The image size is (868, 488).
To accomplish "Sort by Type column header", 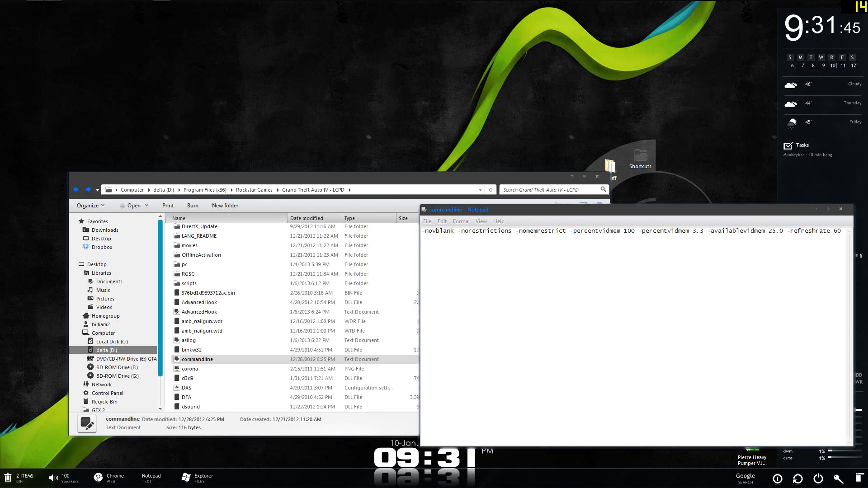I will [368, 218].
